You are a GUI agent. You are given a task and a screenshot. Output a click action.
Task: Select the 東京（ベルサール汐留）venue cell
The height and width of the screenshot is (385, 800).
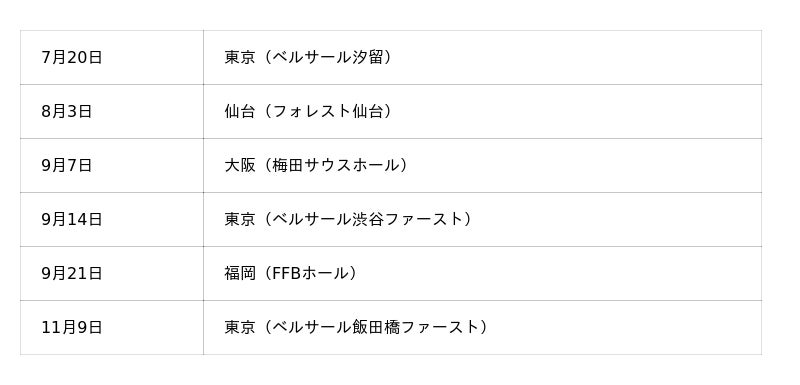(482, 58)
